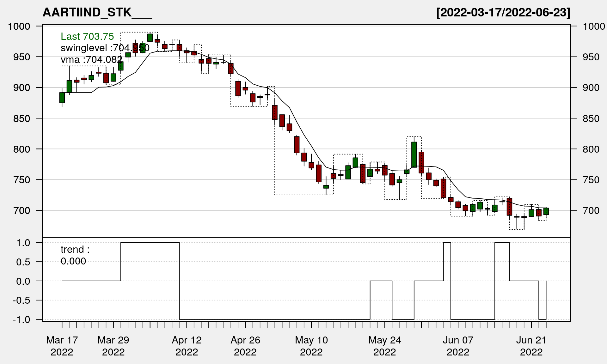Click the tallest green candle near 800
The image size is (607, 364).
tap(414, 155)
